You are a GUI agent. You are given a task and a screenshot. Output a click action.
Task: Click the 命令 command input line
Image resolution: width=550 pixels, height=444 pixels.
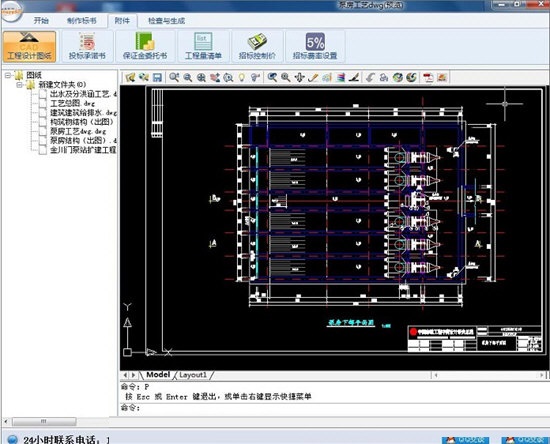coord(333,408)
